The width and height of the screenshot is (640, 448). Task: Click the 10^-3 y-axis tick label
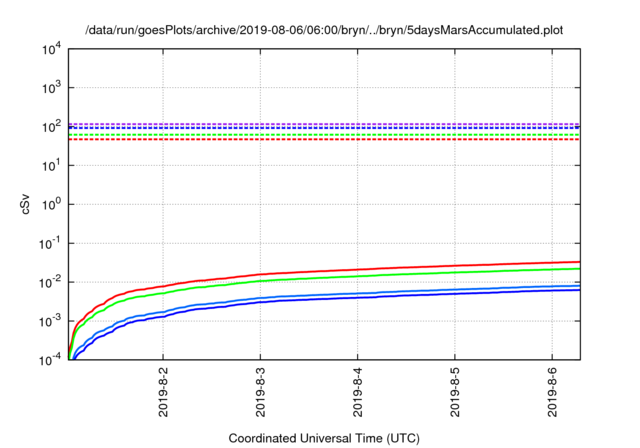pos(51,321)
